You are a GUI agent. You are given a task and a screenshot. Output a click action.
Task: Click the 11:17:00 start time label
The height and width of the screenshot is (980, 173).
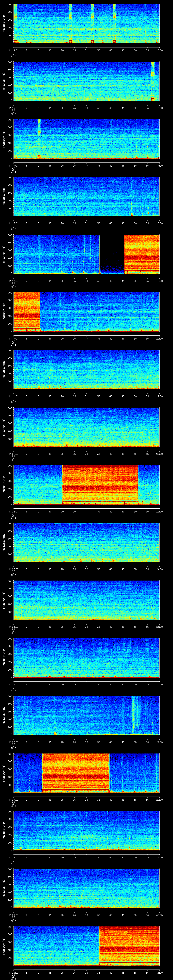(14, 223)
